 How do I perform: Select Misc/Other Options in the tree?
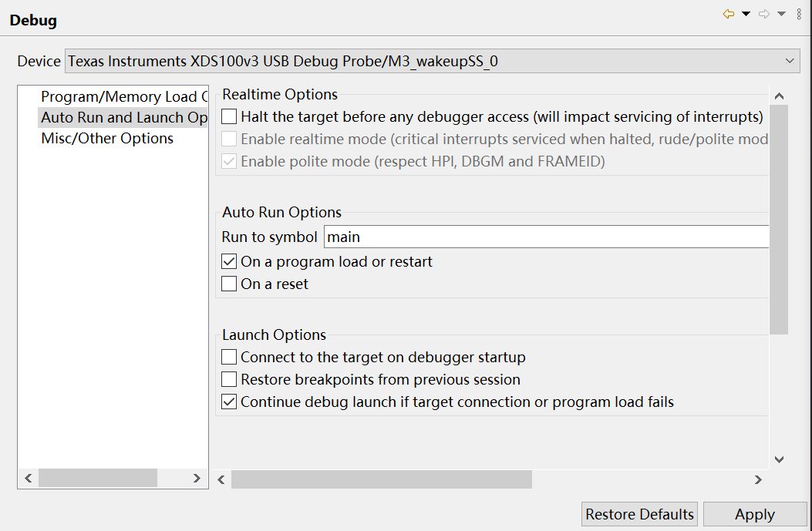107,139
